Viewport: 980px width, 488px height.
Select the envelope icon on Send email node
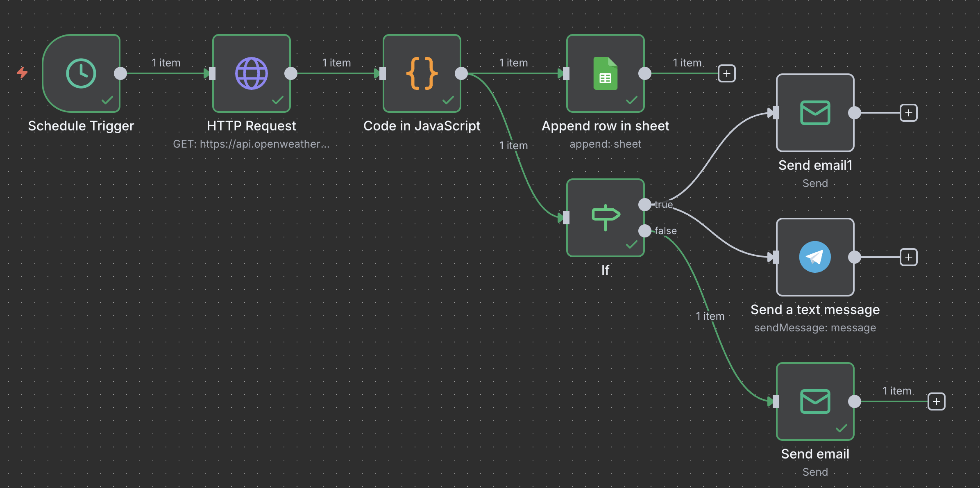coord(815,401)
